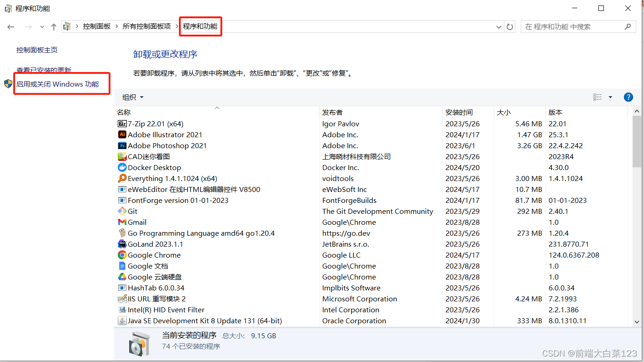Screen dimensions: 644x362
Task: Click the Adobe Illustrator 2021 icon
Action: 122,134
